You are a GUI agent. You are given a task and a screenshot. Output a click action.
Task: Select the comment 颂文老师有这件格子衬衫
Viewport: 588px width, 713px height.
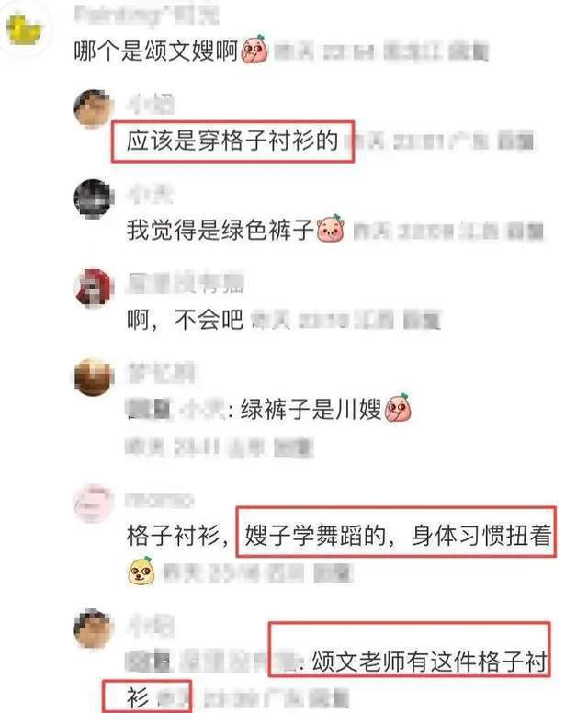tap(429, 662)
